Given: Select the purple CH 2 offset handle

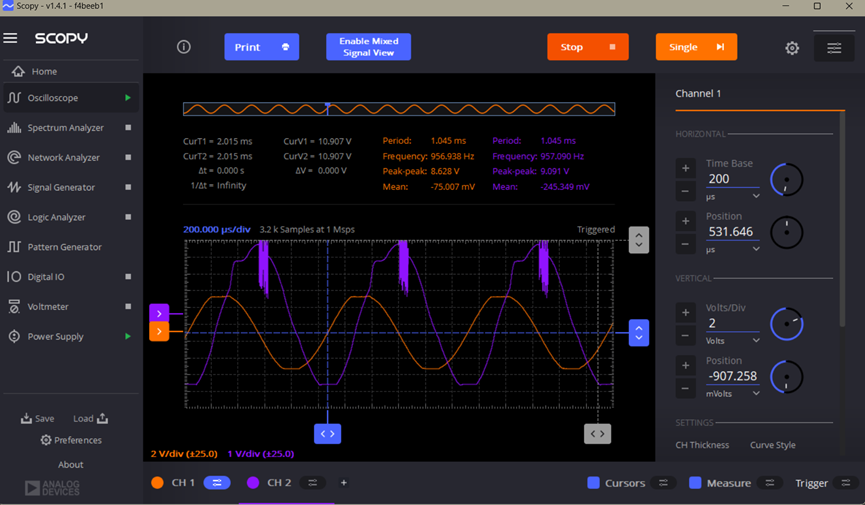Looking at the screenshot, I should [159, 313].
